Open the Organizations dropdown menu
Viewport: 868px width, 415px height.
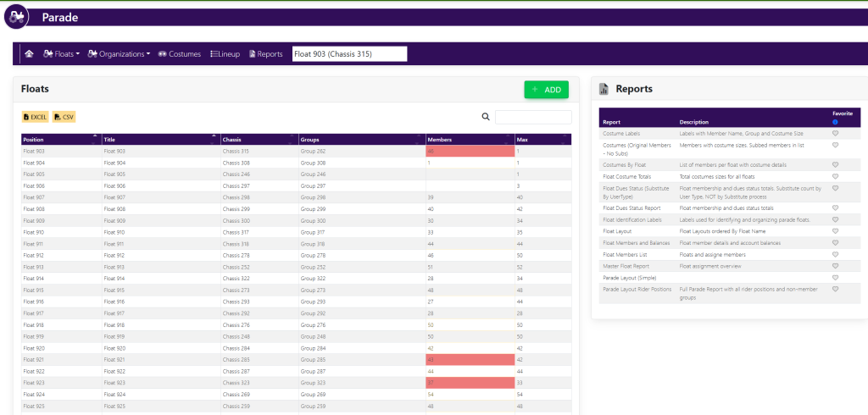(x=120, y=54)
